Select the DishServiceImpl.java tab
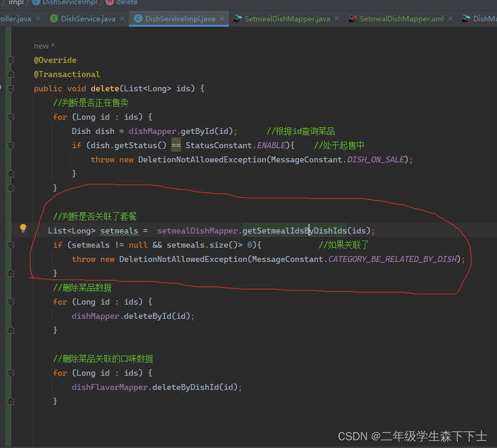The width and height of the screenshot is (497, 448). pyautogui.click(x=180, y=19)
